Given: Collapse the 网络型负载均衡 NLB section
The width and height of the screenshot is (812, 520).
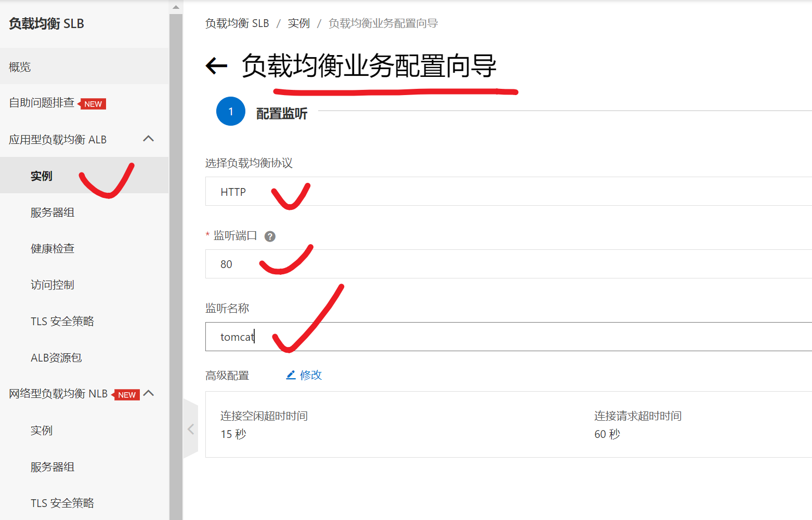Looking at the screenshot, I should tap(149, 393).
